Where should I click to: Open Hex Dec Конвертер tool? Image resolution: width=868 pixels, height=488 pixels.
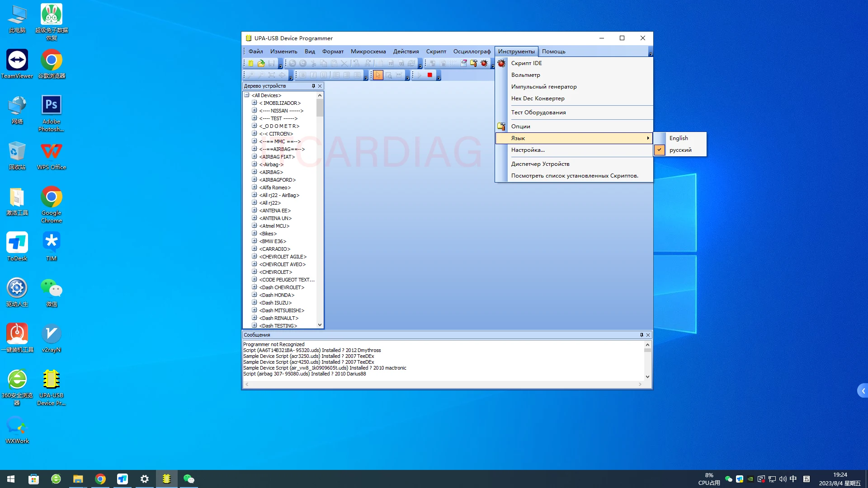(x=574, y=99)
